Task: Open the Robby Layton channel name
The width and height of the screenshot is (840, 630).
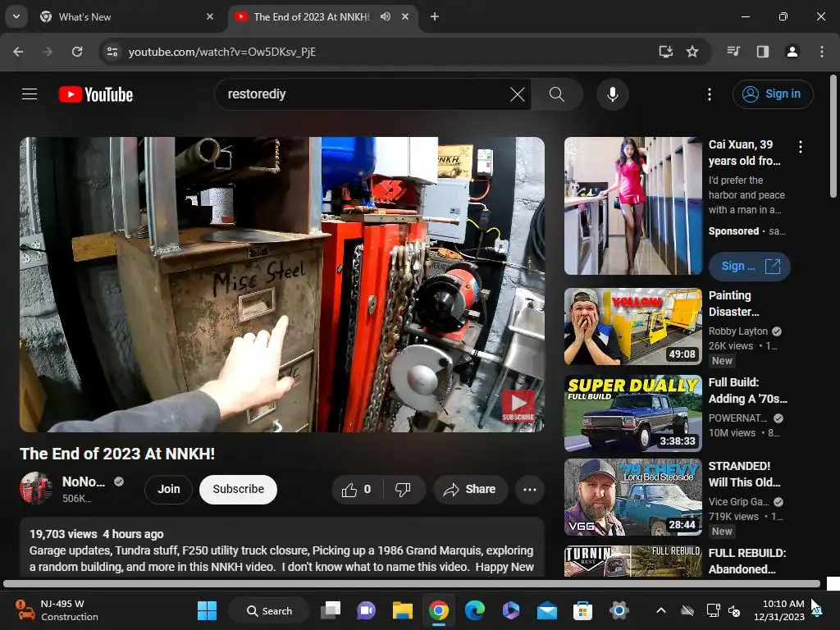Action: point(737,331)
